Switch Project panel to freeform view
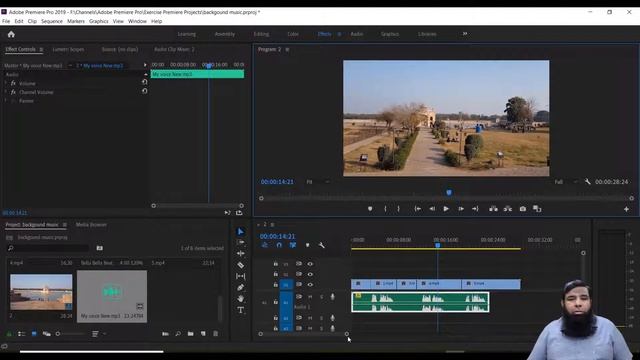 [47, 333]
